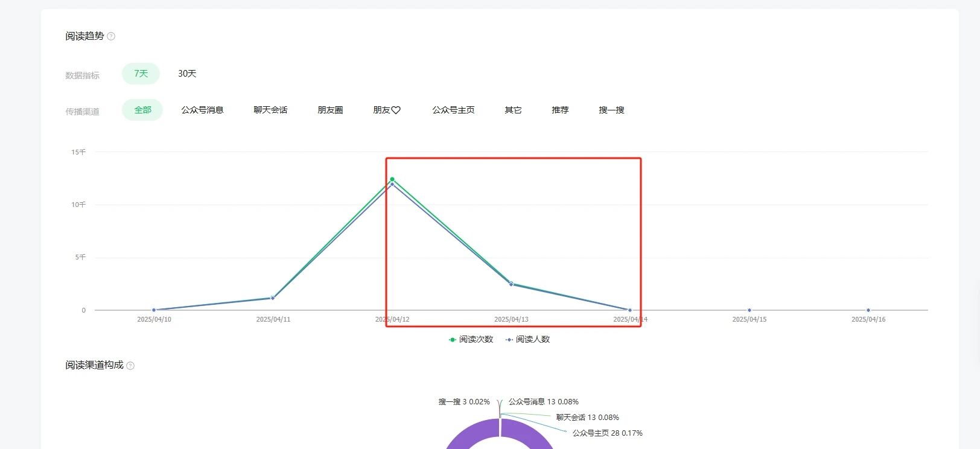Filter by 公众号消息 channel
This screenshot has width=980, height=449.
(203, 110)
